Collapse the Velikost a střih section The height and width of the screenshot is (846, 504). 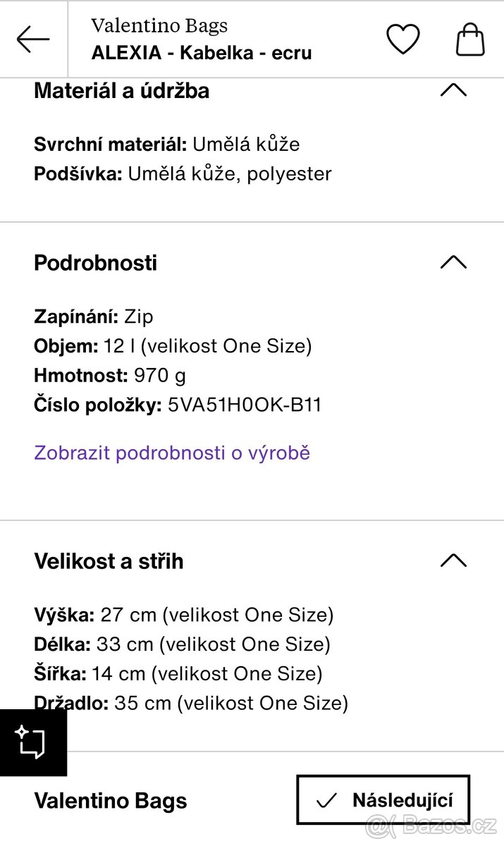click(455, 560)
